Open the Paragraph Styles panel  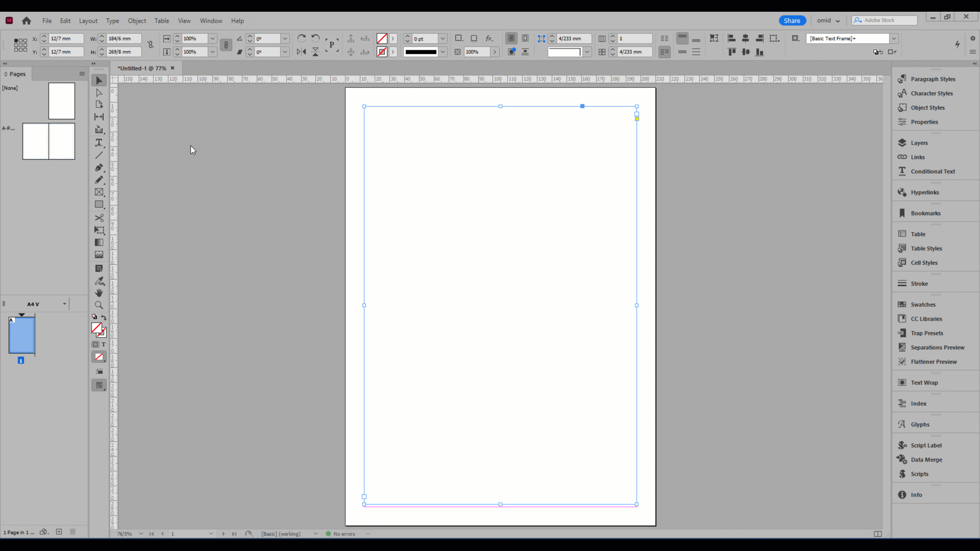click(x=933, y=79)
